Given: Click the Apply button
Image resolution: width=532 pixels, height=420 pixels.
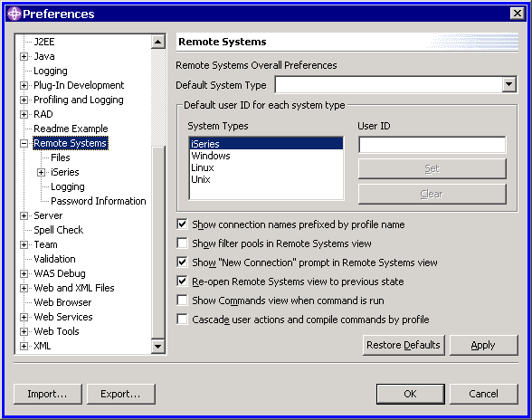Looking at the screenshot, I should 483,345.
